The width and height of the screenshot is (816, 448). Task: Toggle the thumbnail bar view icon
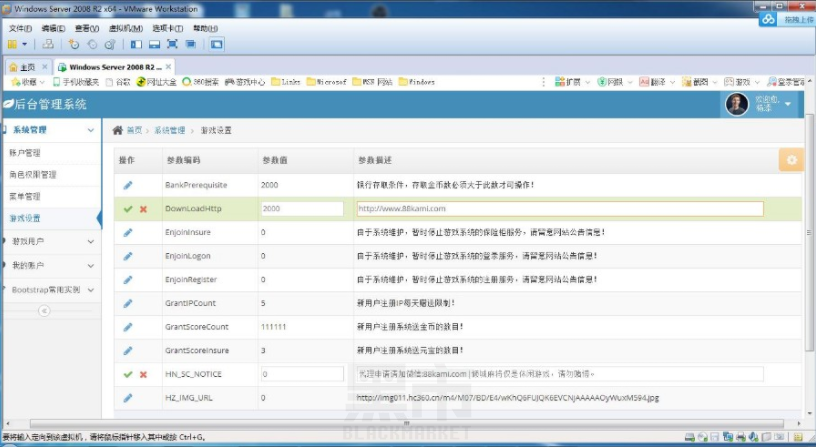click(155, 44)
